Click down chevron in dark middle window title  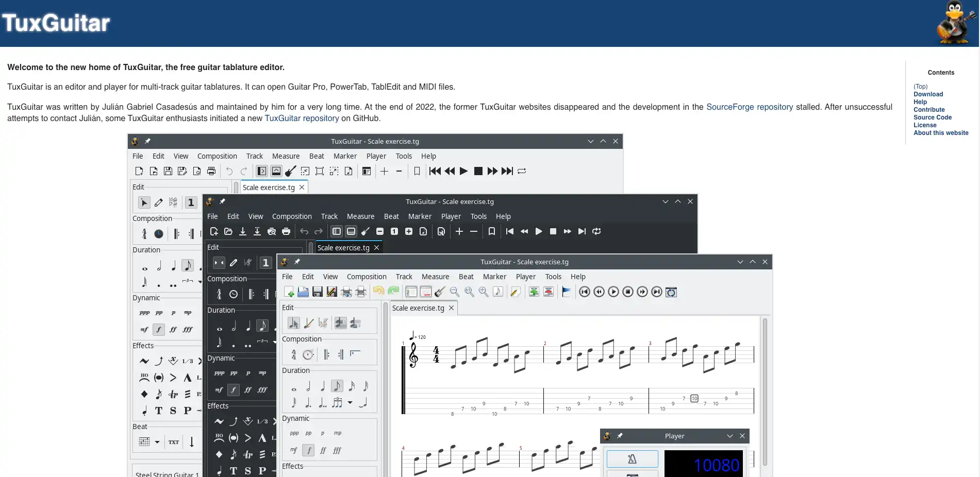point(666,201)
